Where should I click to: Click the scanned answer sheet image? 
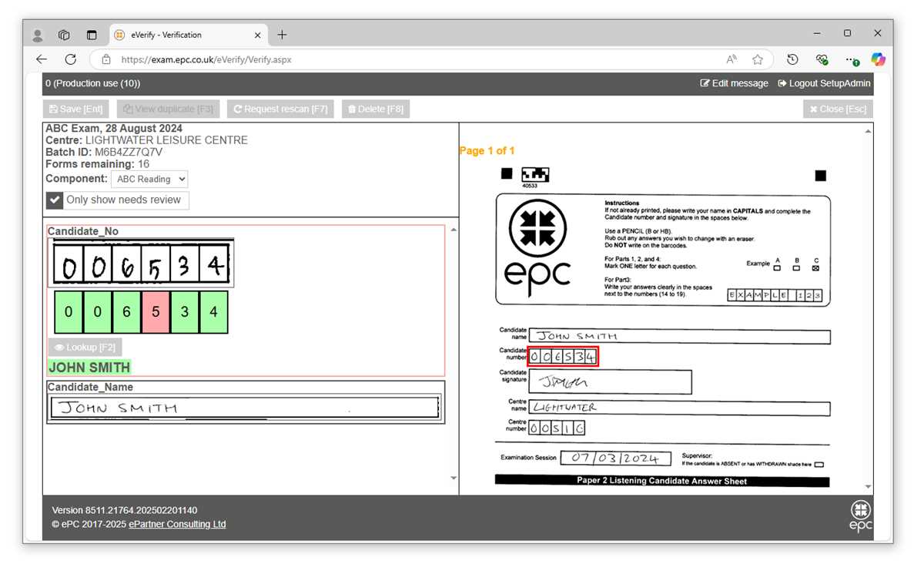(x=662, y=326)
